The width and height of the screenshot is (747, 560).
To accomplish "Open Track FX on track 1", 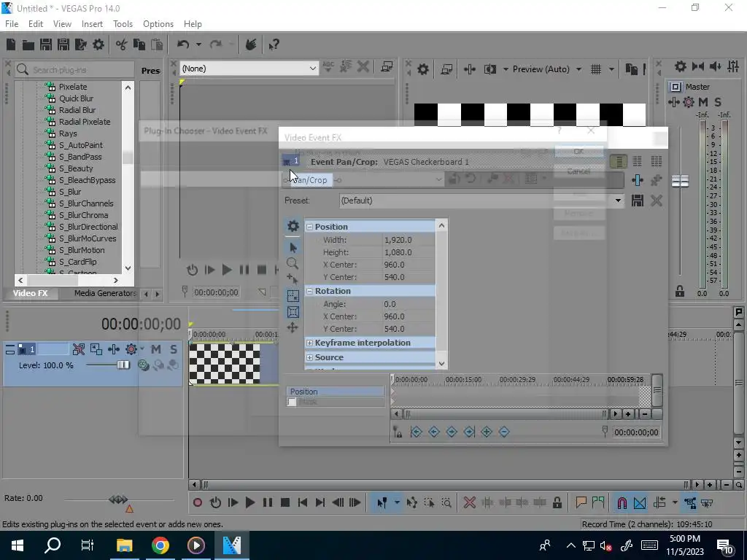I will coord(114,349).
